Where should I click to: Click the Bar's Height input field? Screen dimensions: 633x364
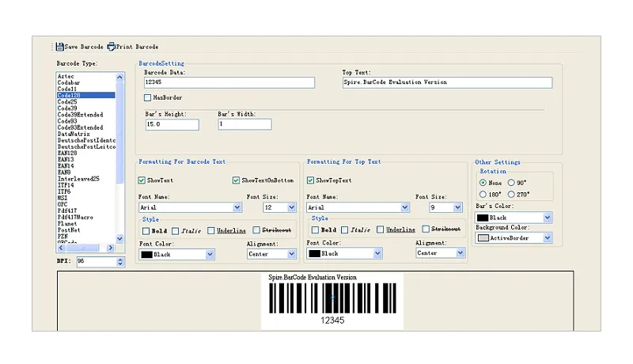(x=172, y=124)
